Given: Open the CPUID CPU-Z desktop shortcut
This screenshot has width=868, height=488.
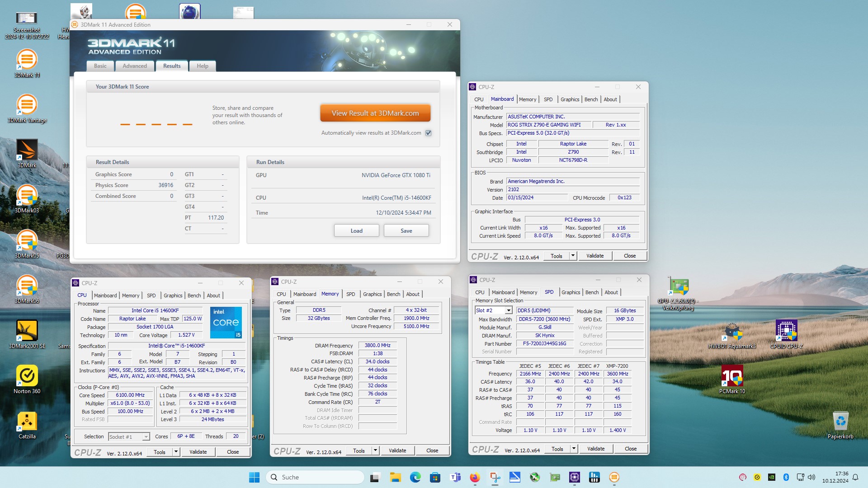Looking at the screenshot, I should pyautogui.click(x=787, y=334).
